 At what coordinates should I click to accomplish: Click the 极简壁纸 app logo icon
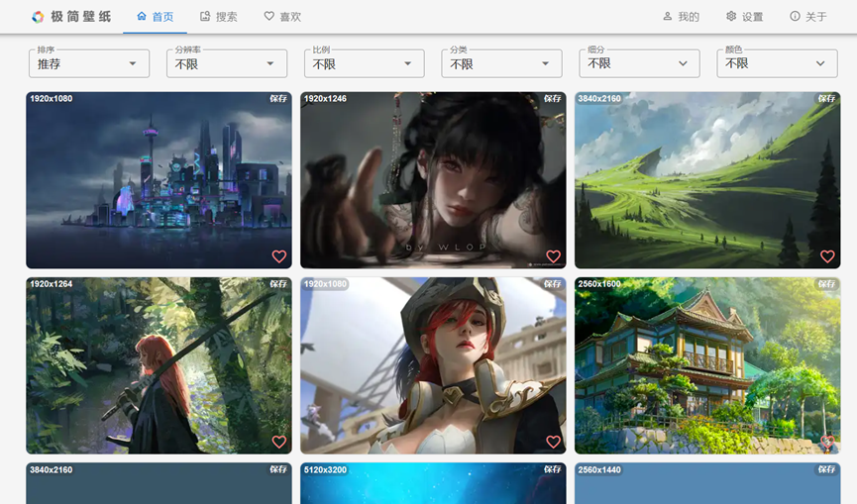(x=38, y=17)
